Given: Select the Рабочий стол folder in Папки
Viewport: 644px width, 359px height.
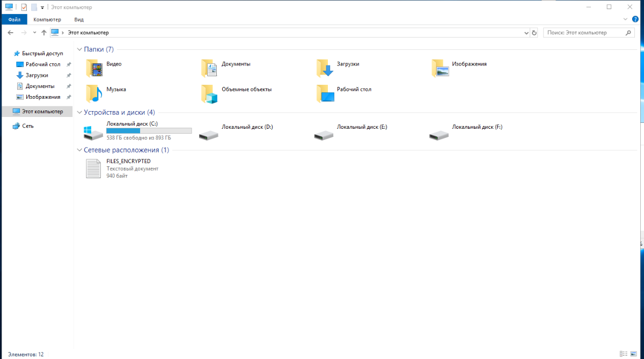Looking at the screenshot, I should (x=343, y=93).
